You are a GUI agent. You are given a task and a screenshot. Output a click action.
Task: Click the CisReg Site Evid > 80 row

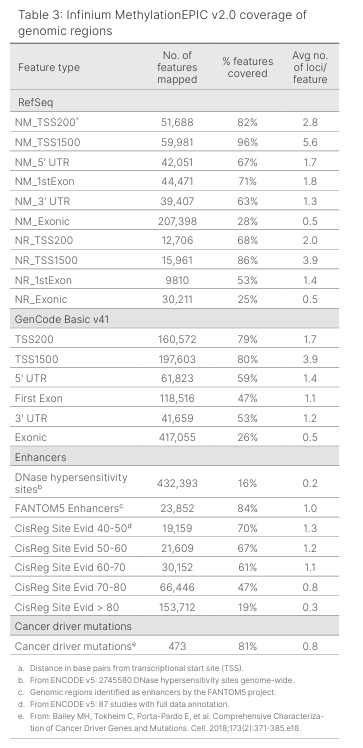tap(175, 607)
